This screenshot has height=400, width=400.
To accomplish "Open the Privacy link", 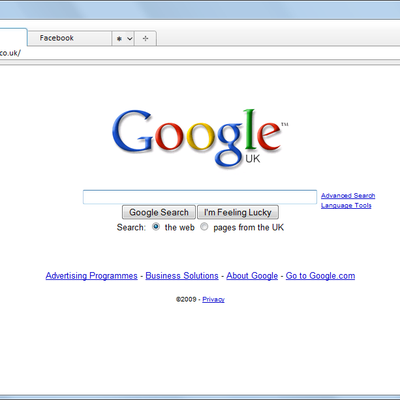I will (213, 300).
